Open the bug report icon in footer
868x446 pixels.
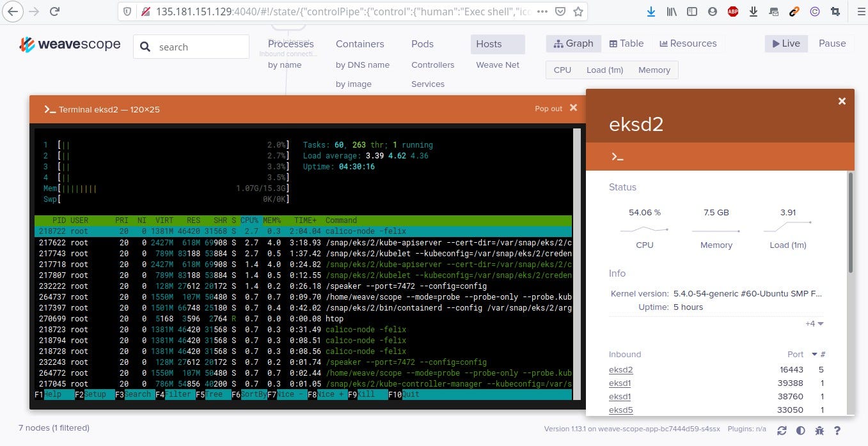coord(819,431)
